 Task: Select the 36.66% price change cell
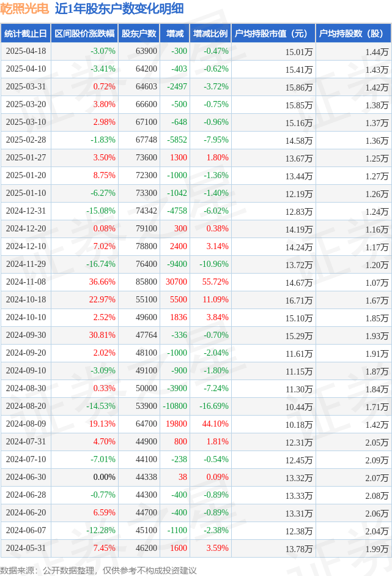pyautogui.click(x=102, y=282)
